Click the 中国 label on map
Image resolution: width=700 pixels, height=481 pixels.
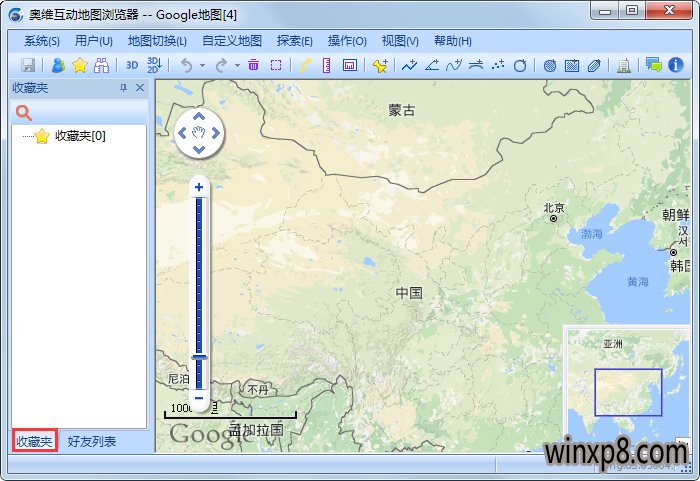coord(409,293)
